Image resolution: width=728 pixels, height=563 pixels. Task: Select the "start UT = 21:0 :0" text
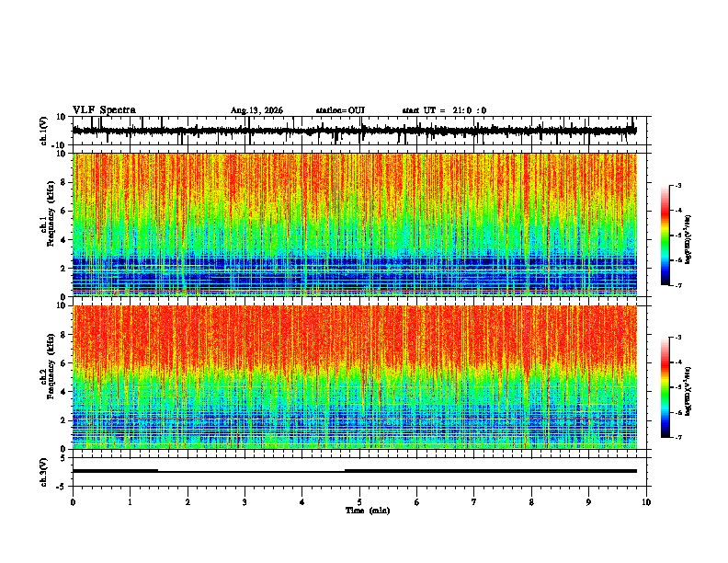444,110
